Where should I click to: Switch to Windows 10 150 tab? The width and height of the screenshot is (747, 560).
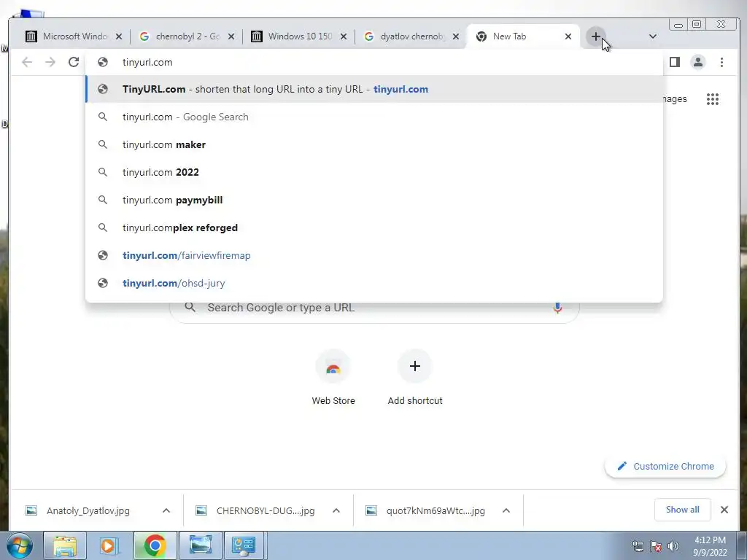[298, 36]
